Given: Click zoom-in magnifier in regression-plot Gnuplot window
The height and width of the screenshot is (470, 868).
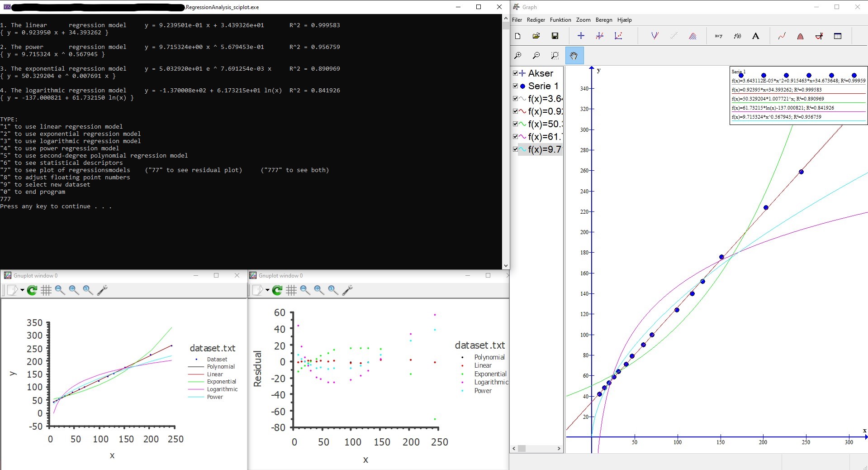Looking at the screenshot, I should coord(74,290).
